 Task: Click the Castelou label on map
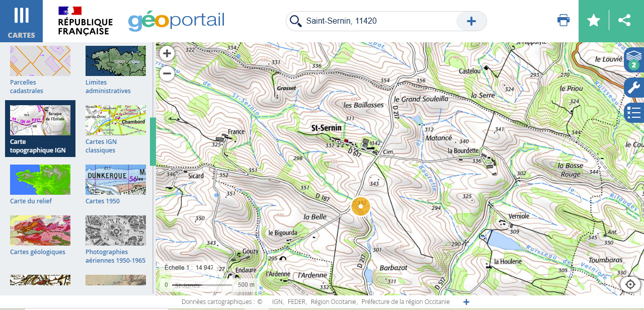point(469,71)
